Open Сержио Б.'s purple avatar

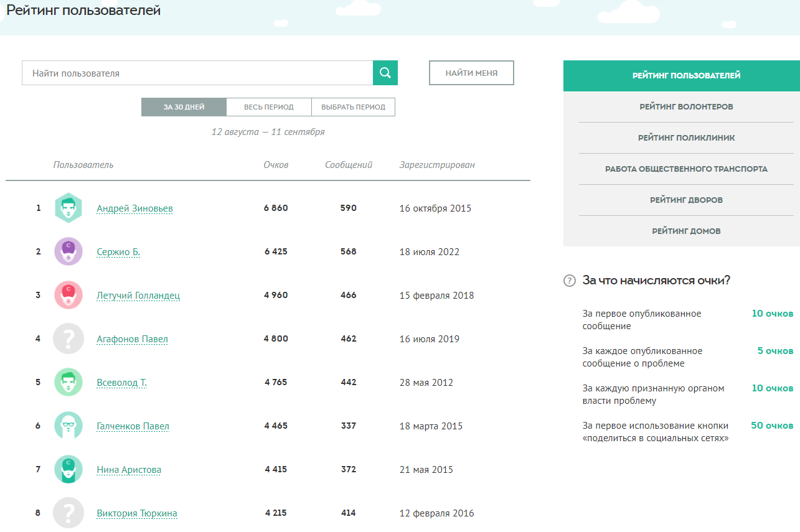pyautogui.click(x=68, y=251)
